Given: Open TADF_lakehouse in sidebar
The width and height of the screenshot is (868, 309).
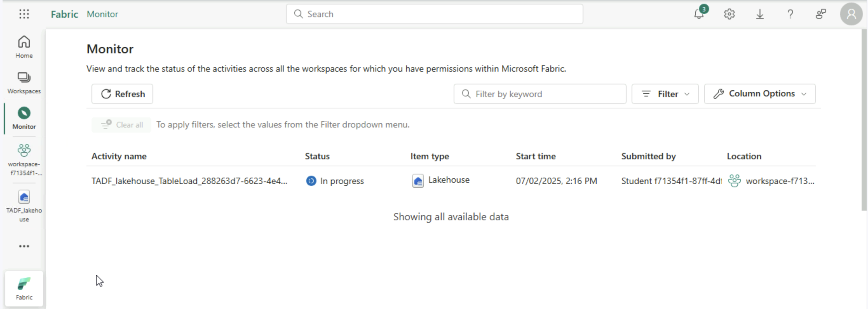Looking at the screenshot, I should pos(24,206).
